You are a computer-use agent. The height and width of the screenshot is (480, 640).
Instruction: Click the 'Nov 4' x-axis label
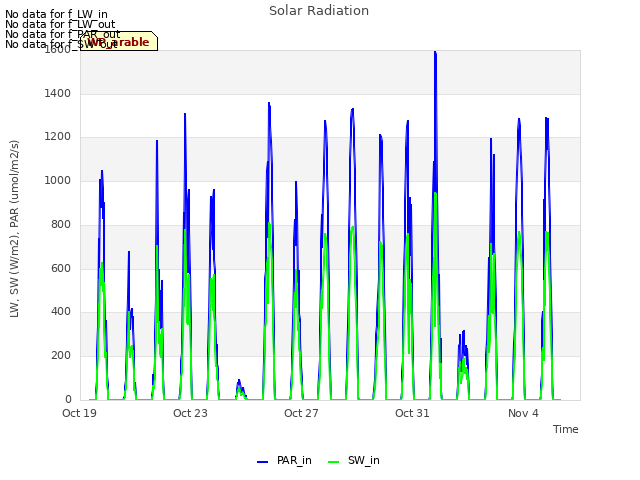coord(523,413)
